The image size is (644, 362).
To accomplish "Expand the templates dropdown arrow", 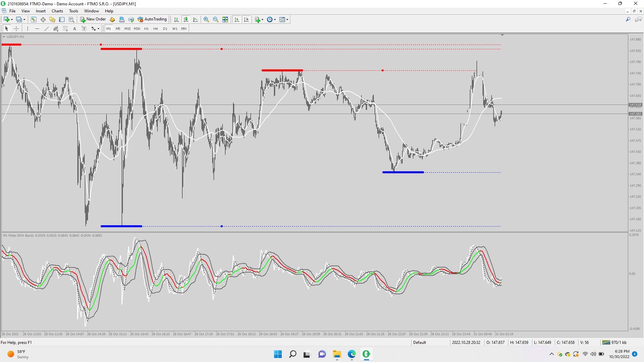I will (287, 19).
